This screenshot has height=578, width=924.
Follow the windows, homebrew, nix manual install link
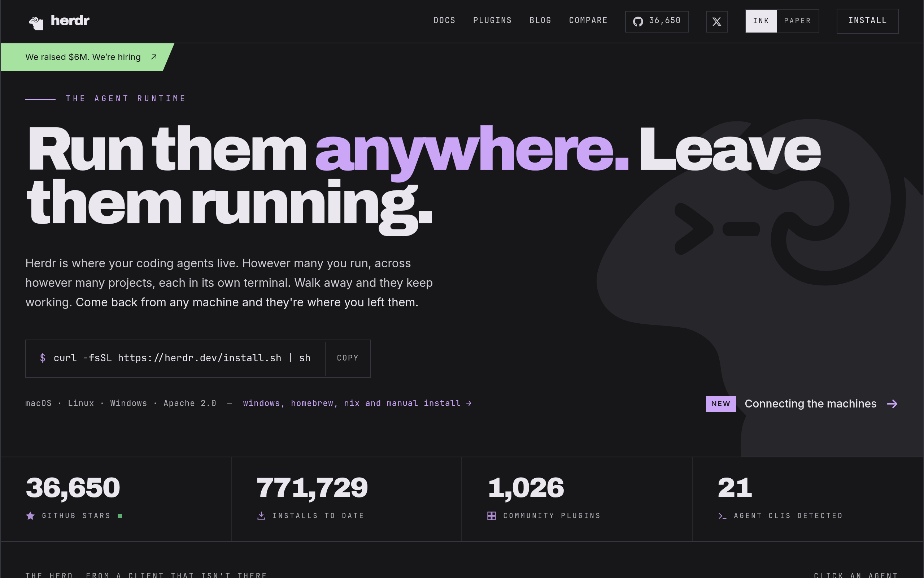click(357, 403)
